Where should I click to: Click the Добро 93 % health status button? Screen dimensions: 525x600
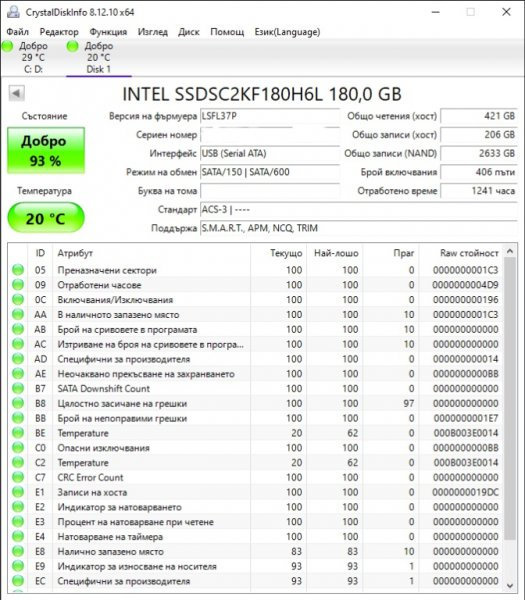click(46, 150)
